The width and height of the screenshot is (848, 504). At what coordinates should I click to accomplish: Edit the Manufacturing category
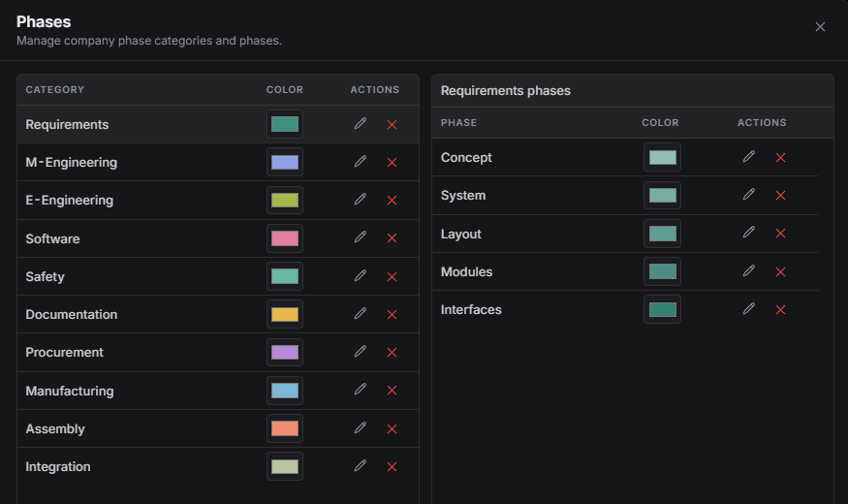coord(361,390)
